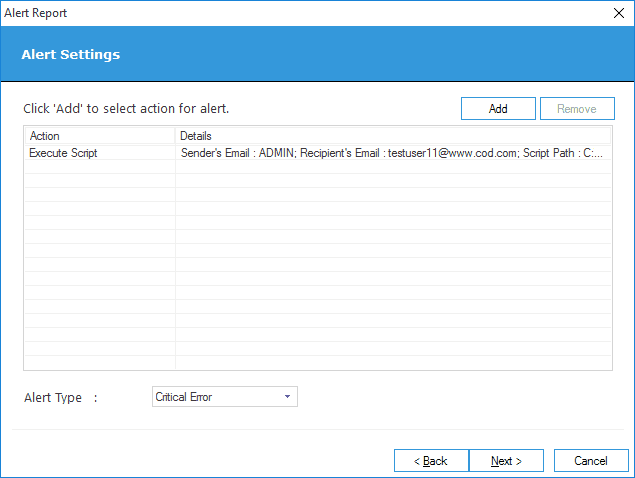Screen dimensions: 635x478
Task: Select the Execute Script action row
Action: point(318,153)
